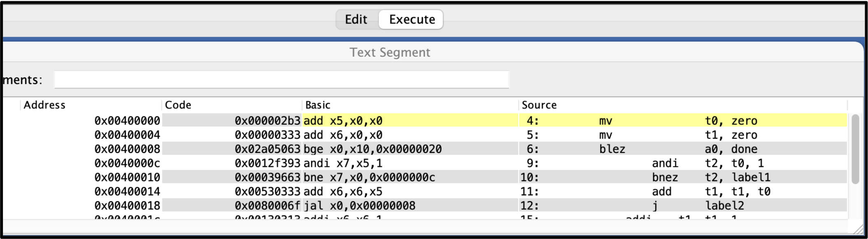Click source line 6 blez a0, done
Image resolution: width=868 pixels, height=239 pixels.
(x=679, y=149)
